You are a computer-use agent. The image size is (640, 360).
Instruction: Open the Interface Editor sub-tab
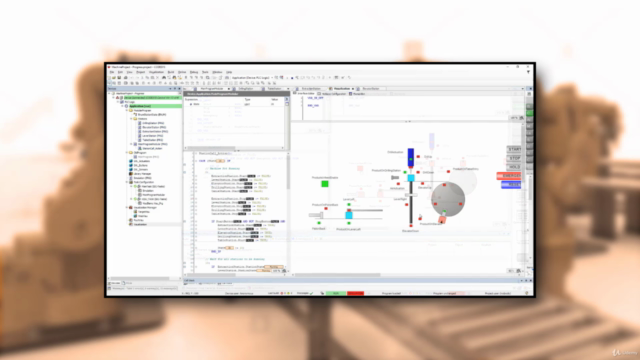pos(304,94)
